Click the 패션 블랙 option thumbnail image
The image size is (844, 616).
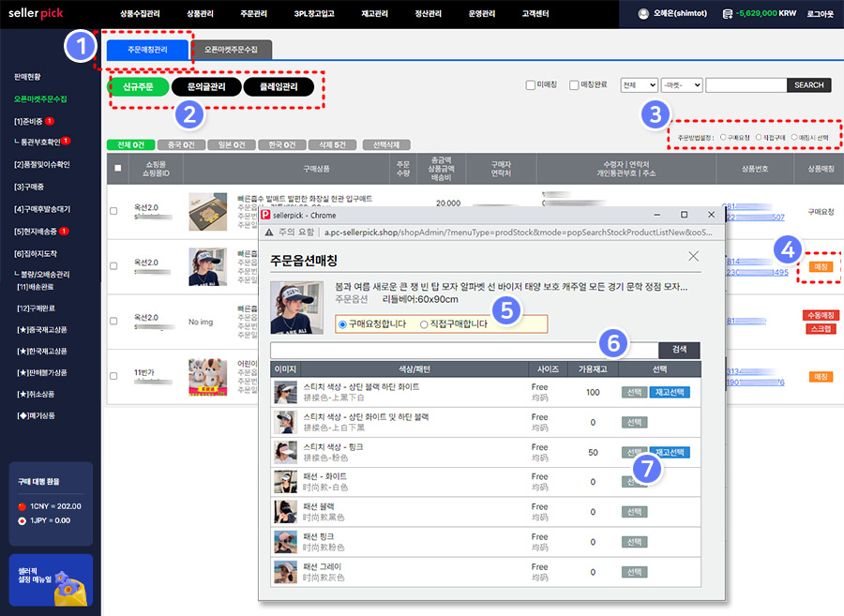click(x=285, y=512)
